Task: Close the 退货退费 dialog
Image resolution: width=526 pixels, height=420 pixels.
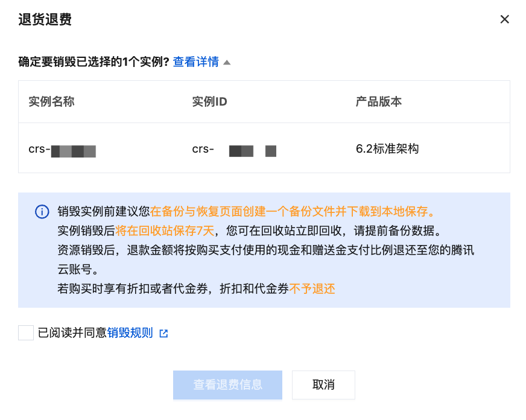Action: tap(505, 19)
